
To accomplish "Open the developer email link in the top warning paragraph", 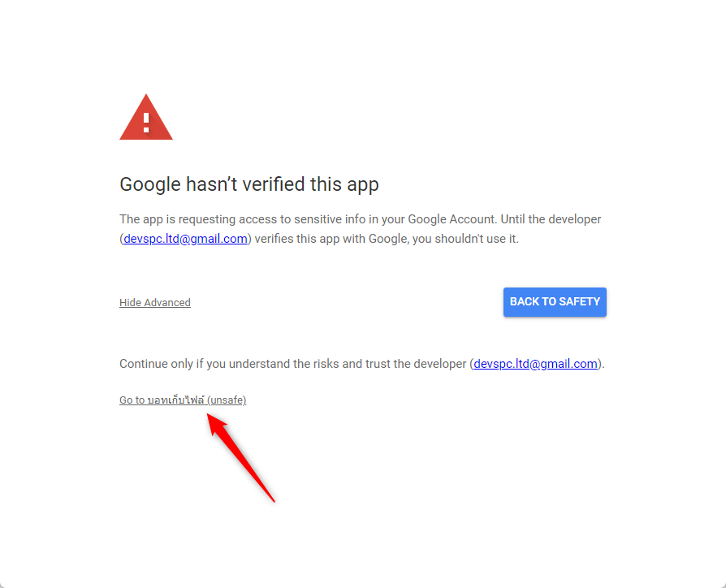I will coord(185,239).
